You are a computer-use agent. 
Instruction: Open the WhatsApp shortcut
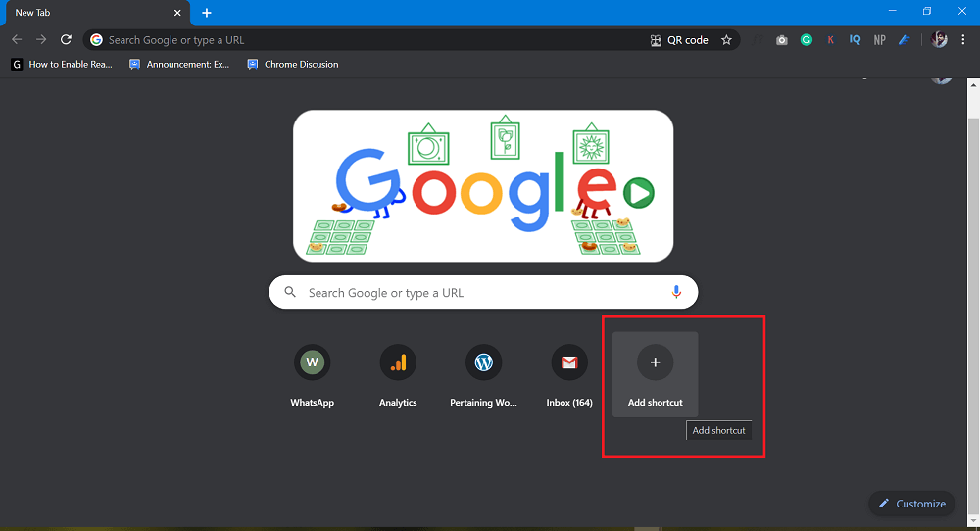coord(312,375)
